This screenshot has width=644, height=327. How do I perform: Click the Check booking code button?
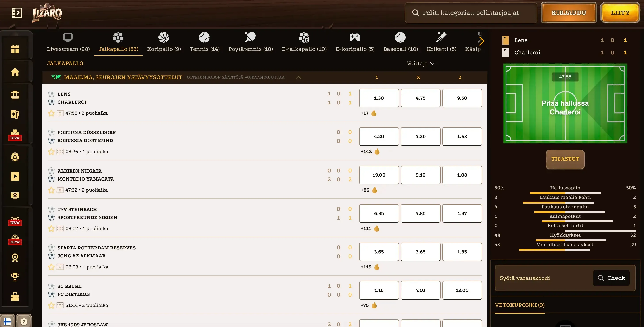coord(611,278)
